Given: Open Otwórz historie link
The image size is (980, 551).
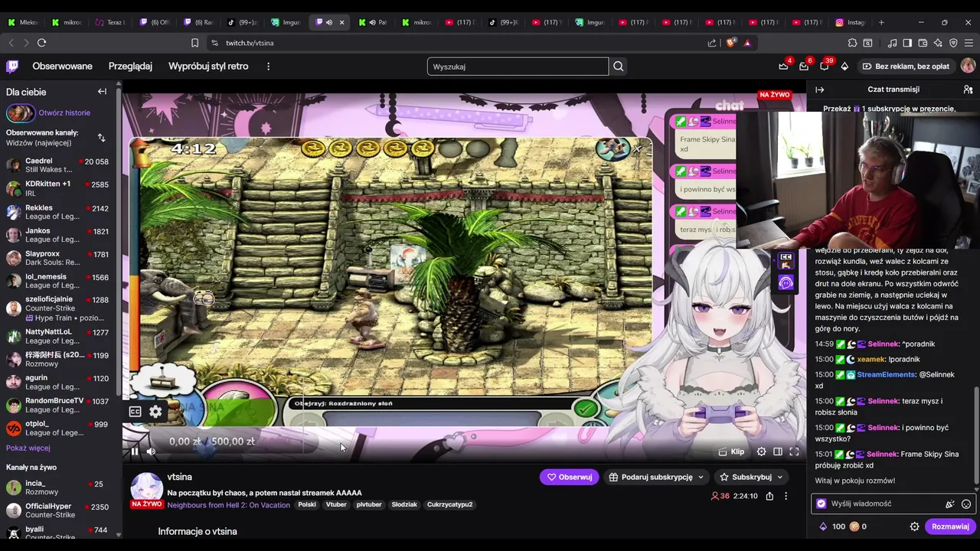Looking at the screenshot, I should pos(64,112).
